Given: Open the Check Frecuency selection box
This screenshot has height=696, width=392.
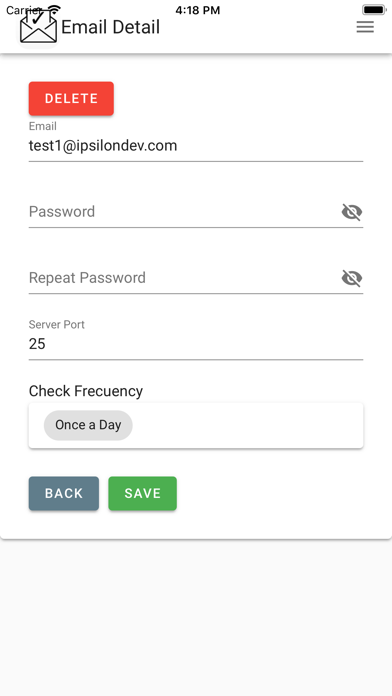Looking at the screenshot, I should 196,425.
